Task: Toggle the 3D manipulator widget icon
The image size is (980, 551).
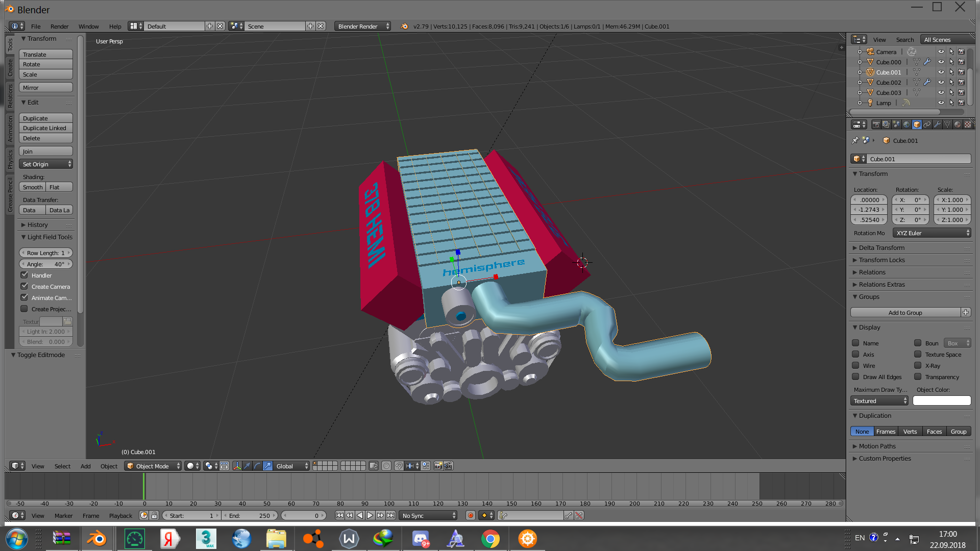Action: click(237, 466)
